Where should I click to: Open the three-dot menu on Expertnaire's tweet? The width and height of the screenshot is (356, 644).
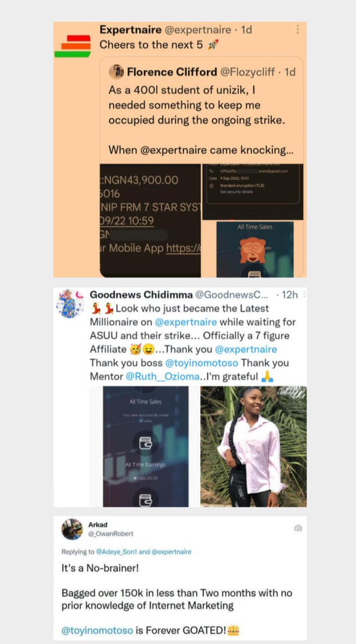[x=297, y=30]
